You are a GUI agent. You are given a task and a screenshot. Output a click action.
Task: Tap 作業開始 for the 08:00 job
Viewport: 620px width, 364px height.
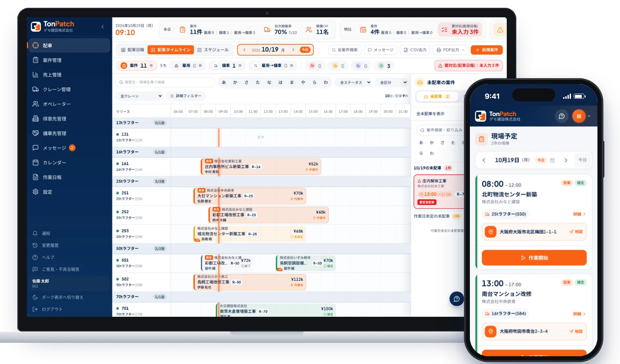[x=534, y=258]
